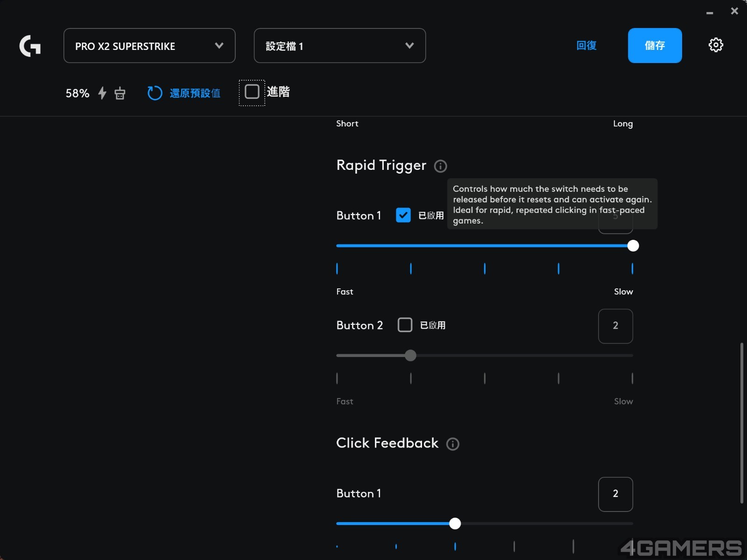Screen dimensions: 747x560
Task: Click the Click Feedback Button 1 slider handle
Action: 455,524
